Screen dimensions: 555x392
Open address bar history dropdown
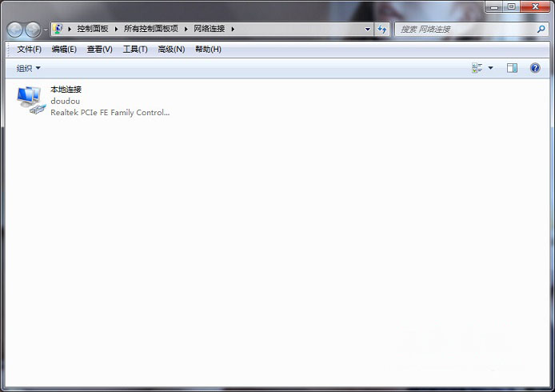point(368,29)
